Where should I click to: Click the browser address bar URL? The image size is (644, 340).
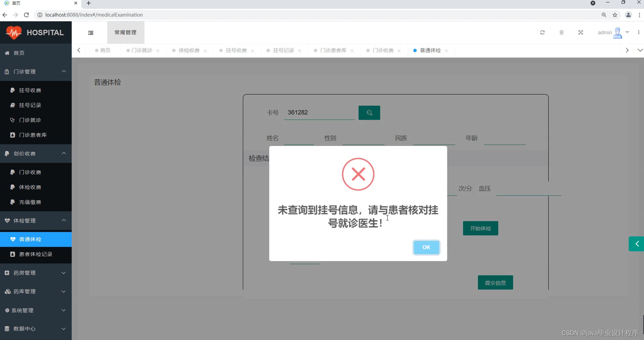click(x=94, y=15)
